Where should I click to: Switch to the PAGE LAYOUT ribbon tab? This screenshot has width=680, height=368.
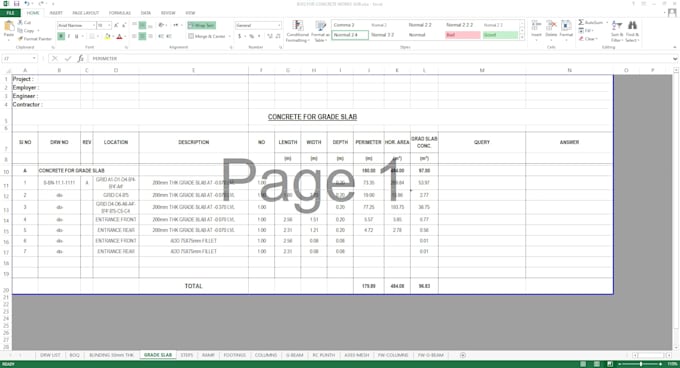pos(85,13)
